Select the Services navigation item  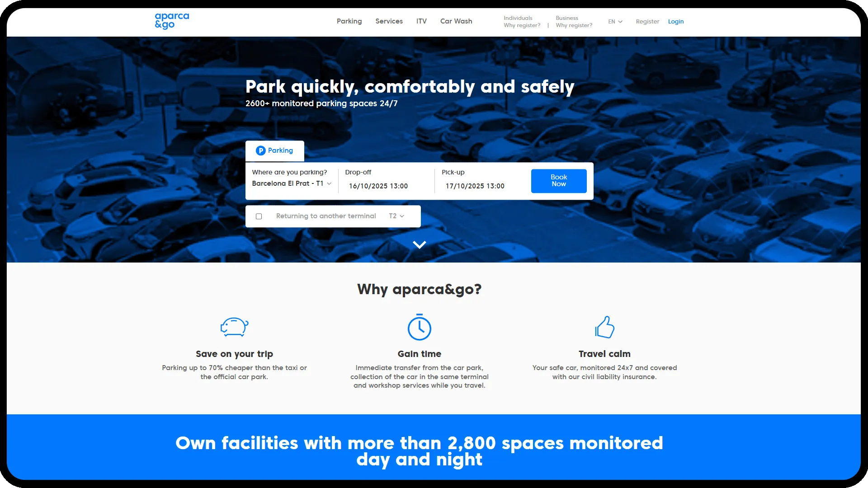[x=389, y=21]
